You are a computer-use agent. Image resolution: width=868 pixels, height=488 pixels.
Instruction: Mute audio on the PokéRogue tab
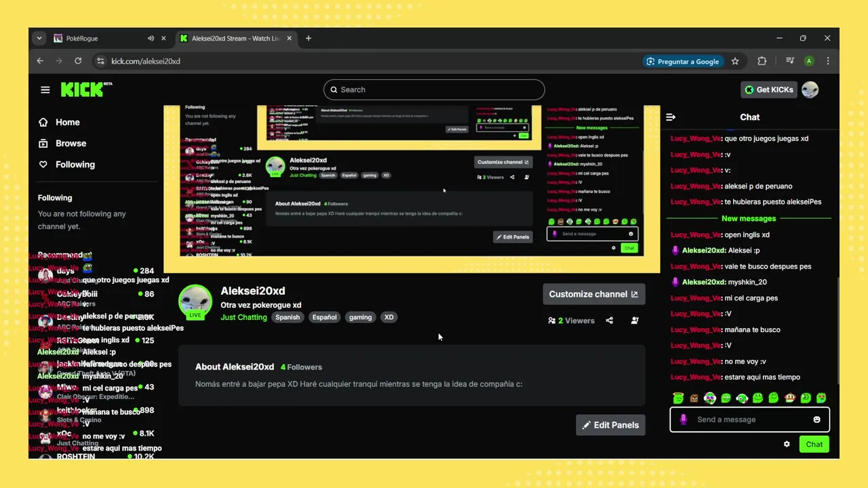151,39
